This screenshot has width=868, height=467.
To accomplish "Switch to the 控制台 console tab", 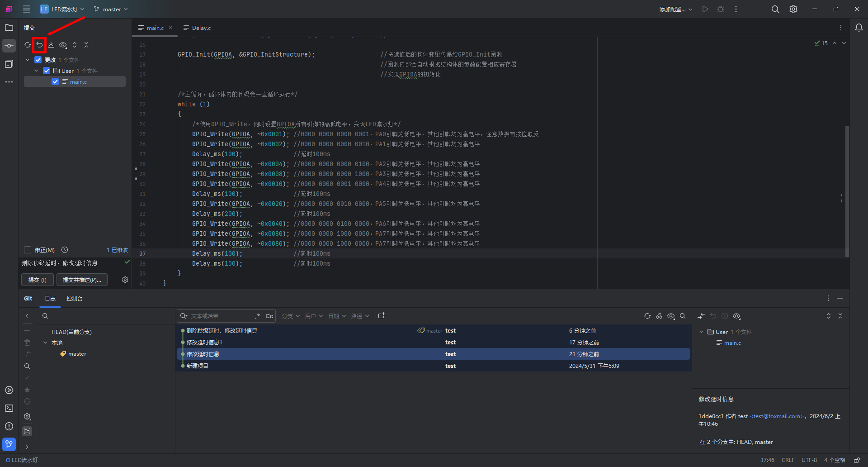I will (74, 298).
